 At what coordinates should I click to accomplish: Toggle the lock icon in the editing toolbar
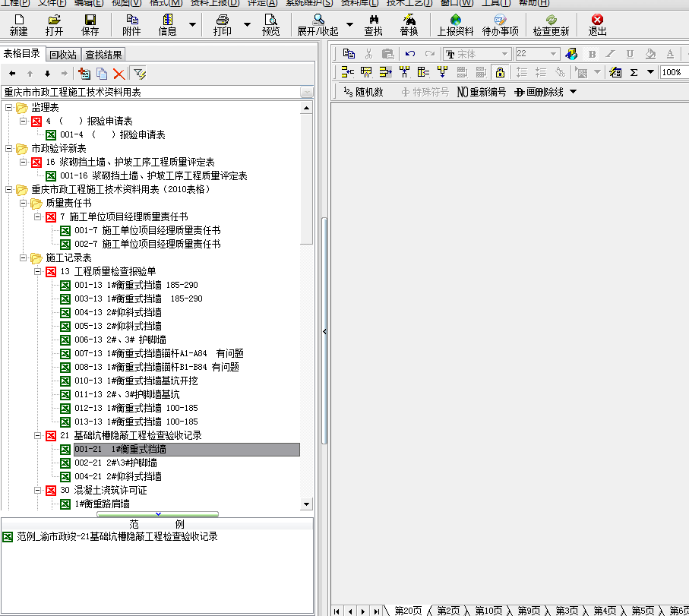click(499, 72)
